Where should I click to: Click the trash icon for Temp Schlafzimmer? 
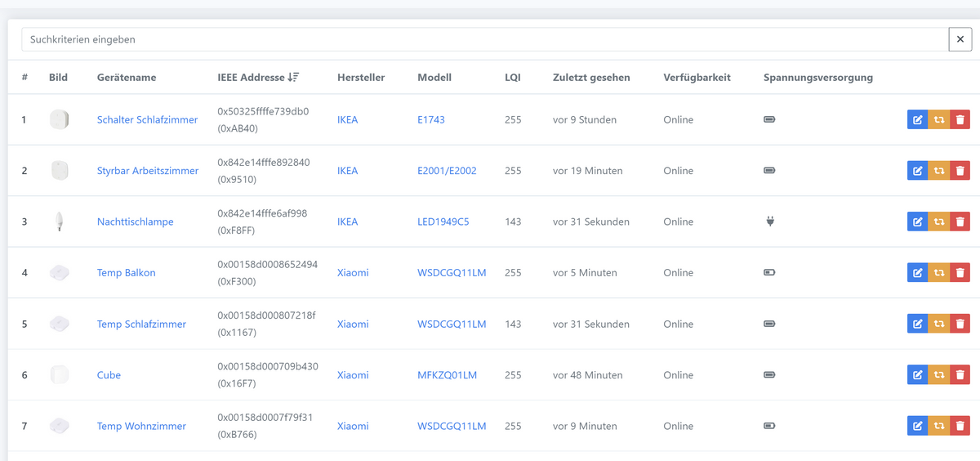pyautogui.click(x=960, y=324)
